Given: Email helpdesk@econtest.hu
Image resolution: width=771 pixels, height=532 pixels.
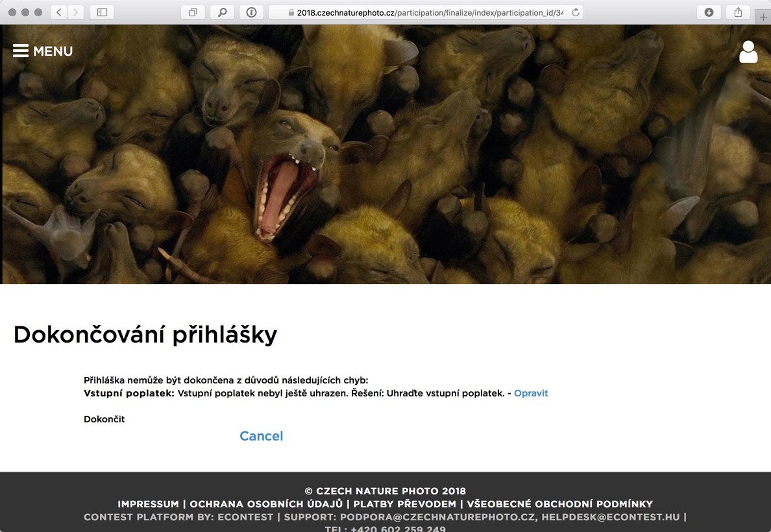Looking at the screenshot, I should pos(610,517).
